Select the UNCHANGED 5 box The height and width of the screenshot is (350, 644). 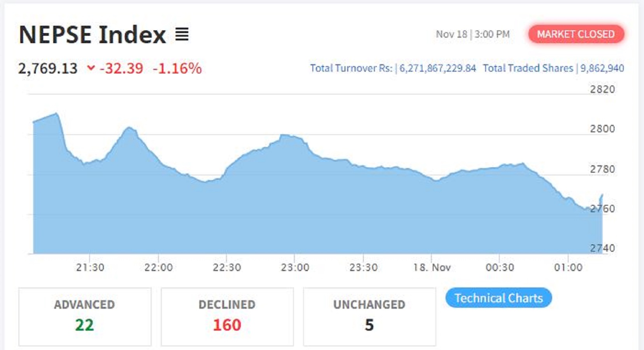369,317
